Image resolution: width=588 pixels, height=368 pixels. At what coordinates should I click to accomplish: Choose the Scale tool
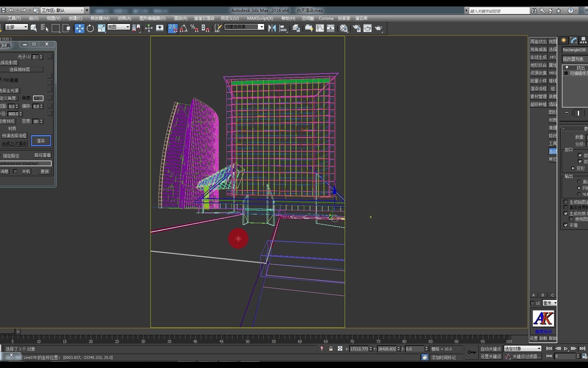101,28
